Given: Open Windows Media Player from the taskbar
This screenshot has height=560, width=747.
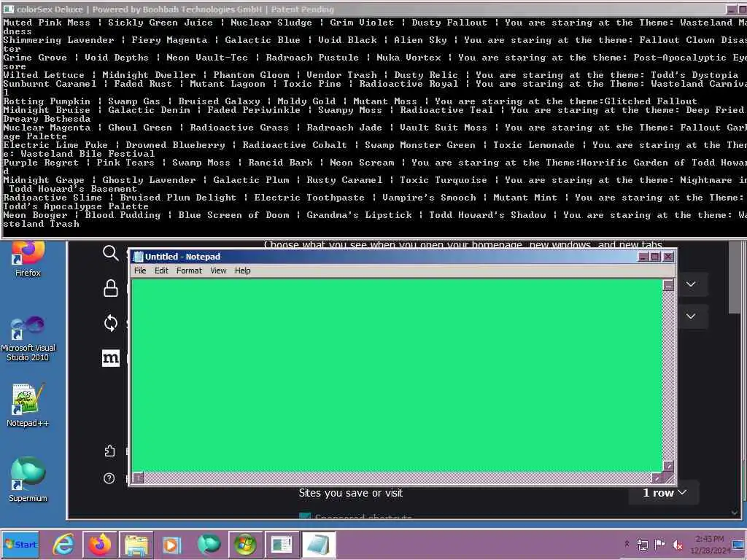Looking at the screenshot, I should coord(172,544).
